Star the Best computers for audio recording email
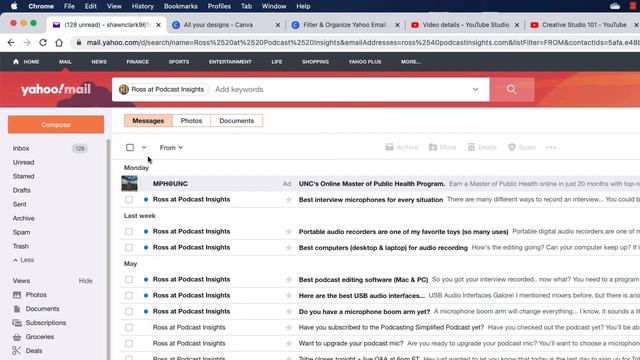The image size is (640, 360). pos(289,248)
